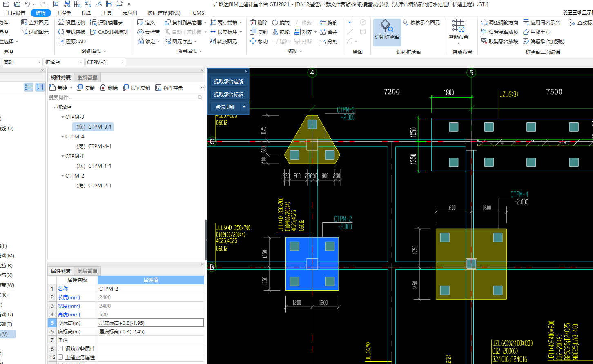Click 应用同名承台 tool
The width and height of the screenshot is (593, 364).
coord(542,22)
